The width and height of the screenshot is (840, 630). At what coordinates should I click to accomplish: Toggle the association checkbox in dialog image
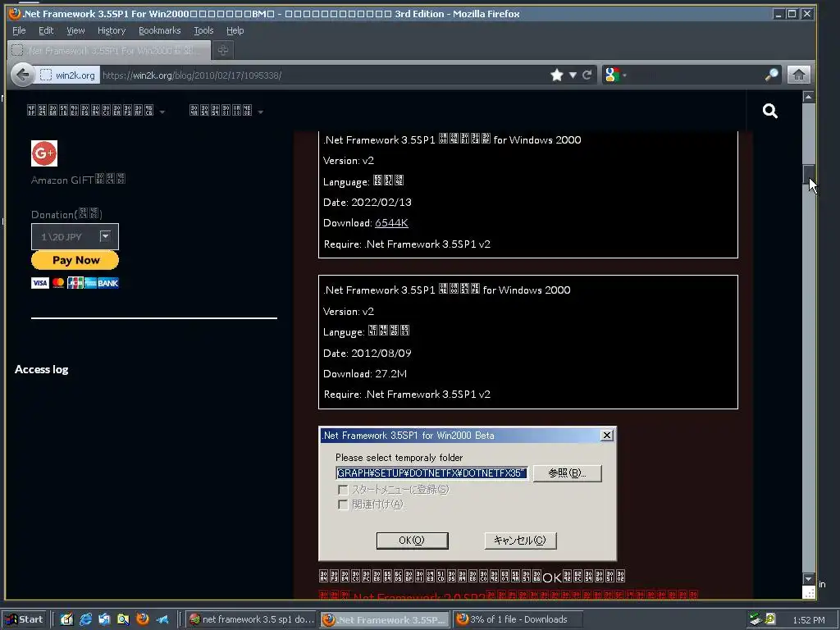tap(343, 504)
